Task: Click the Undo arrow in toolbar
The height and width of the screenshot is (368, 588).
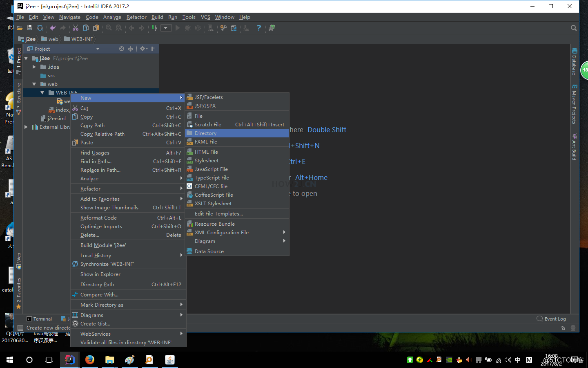Action: tap(53, 28)
